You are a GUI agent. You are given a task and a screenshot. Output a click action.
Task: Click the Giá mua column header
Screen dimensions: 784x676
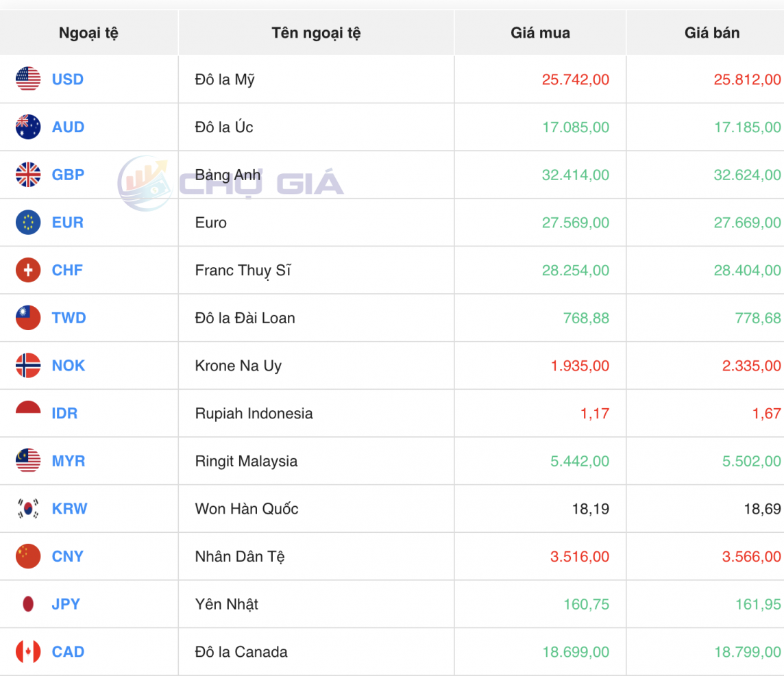(539, 32)
